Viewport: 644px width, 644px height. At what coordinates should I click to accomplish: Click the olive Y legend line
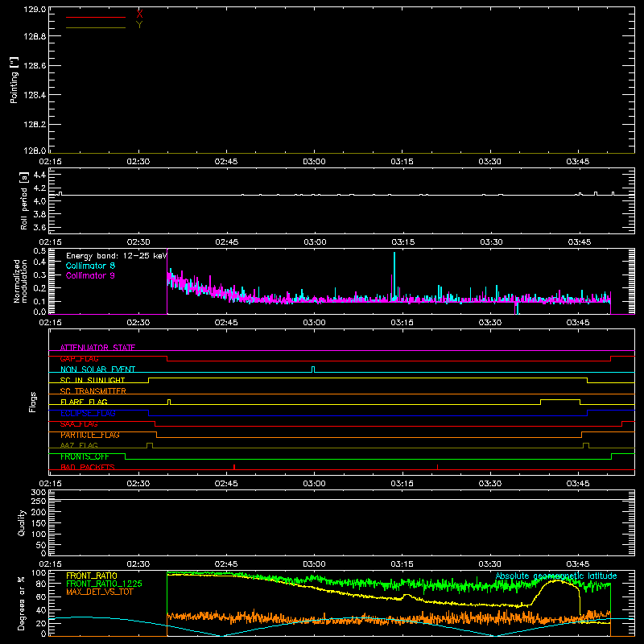coord(96,27)
